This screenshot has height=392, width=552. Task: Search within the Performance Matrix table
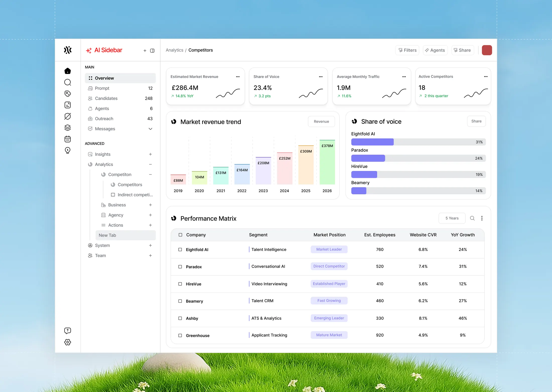pos(472,218)
